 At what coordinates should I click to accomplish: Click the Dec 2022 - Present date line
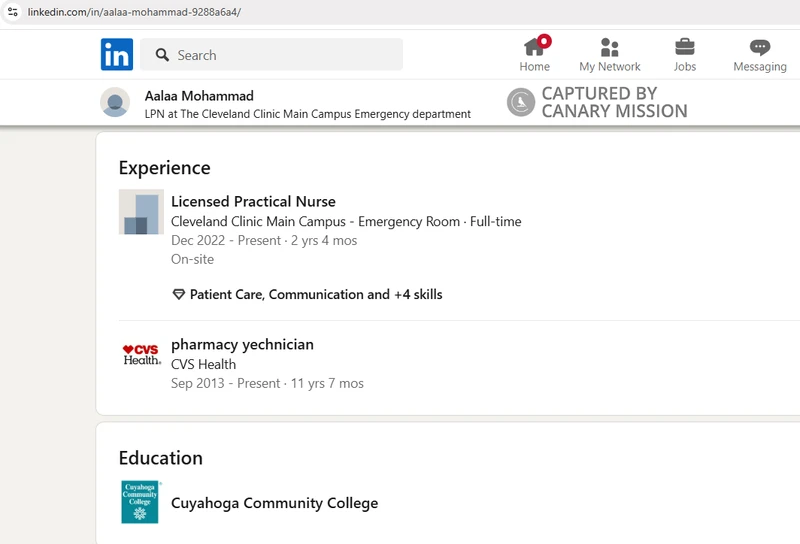point(264,240)
